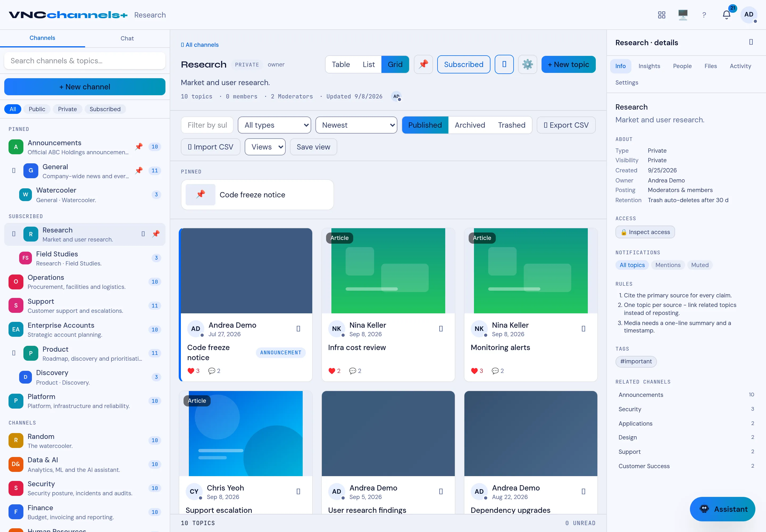This screenshot has height=532, width=766.
Task: Click the + New topic button
Action: pos(568,64)
